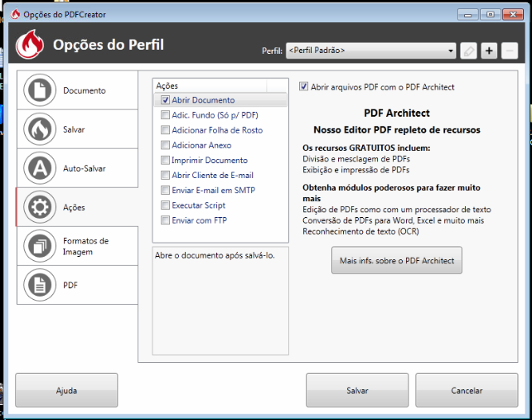Minimize the PDFCreator options window

click(x=467, y=15)
